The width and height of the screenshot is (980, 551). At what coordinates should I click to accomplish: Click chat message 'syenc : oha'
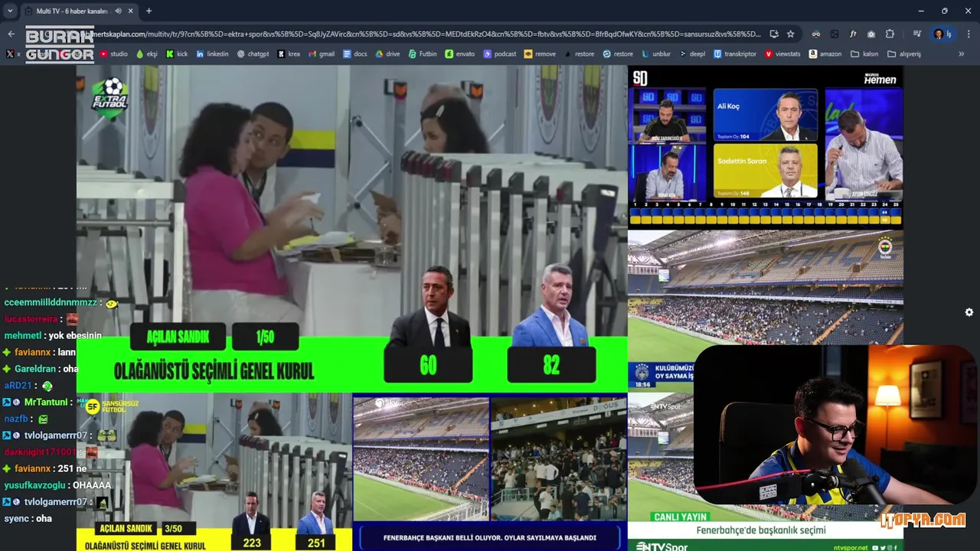click(28, 518)
